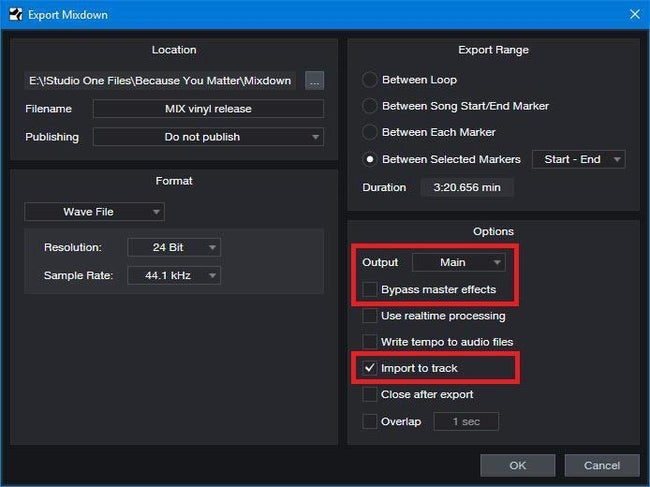
Task: Open the Wave File format dropdown
Action: coord(94,212)
